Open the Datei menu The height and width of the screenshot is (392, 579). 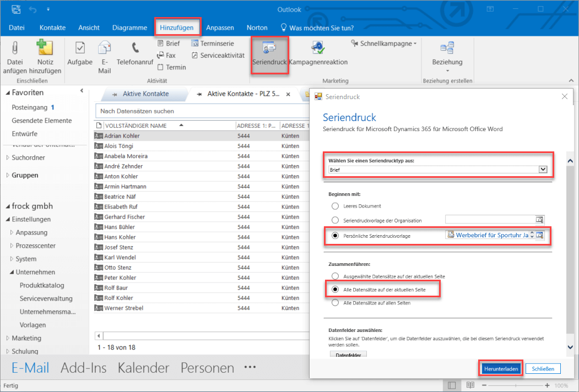17,28
